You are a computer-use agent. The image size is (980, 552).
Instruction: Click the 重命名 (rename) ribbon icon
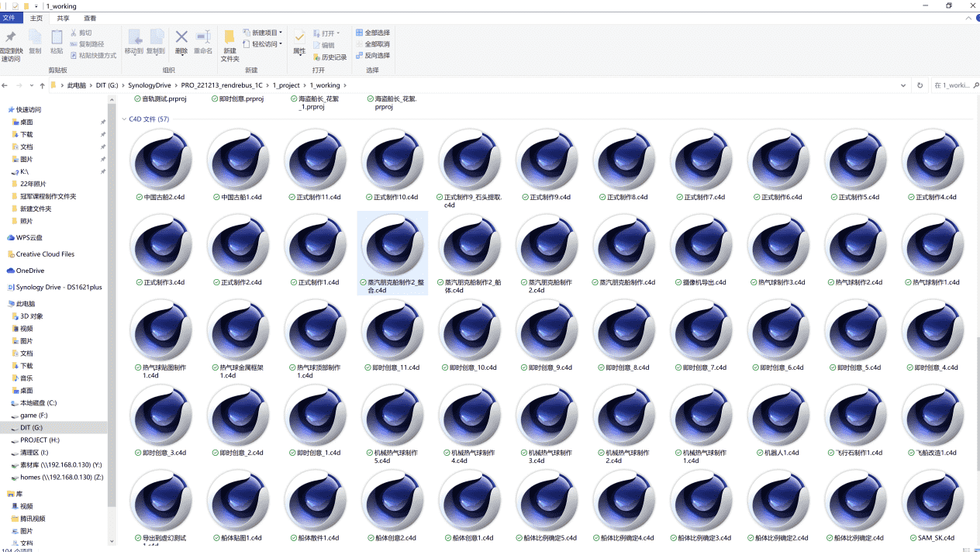tap(203, 37)
